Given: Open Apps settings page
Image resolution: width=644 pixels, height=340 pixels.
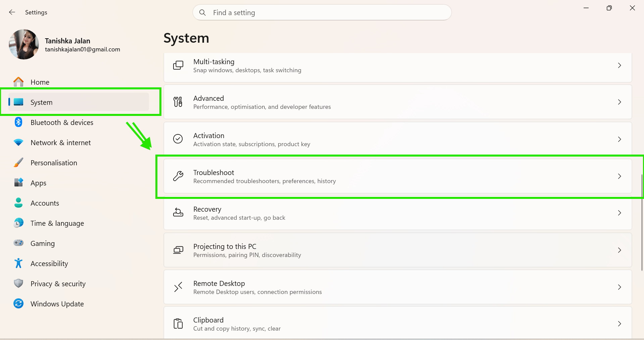Looking at the screenshot, I should (79, 183).
